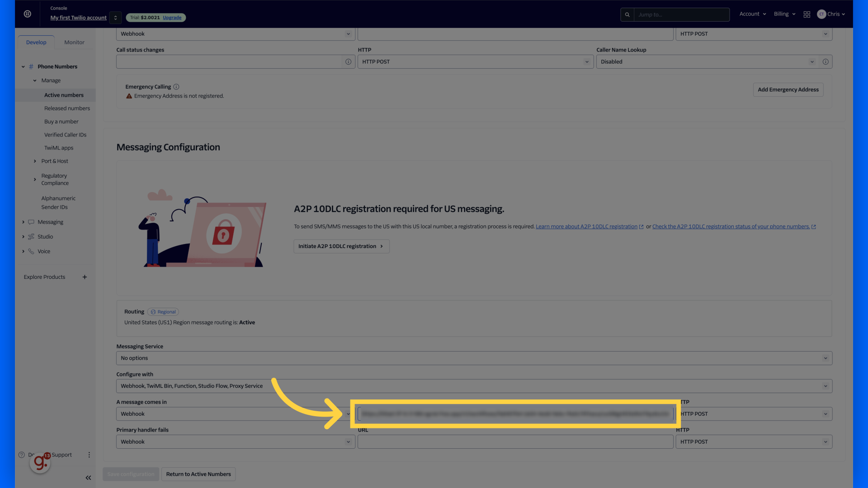Click the emergency address warning icon
The height and width of the screenshot is (488, 868).
pos(129,96)
